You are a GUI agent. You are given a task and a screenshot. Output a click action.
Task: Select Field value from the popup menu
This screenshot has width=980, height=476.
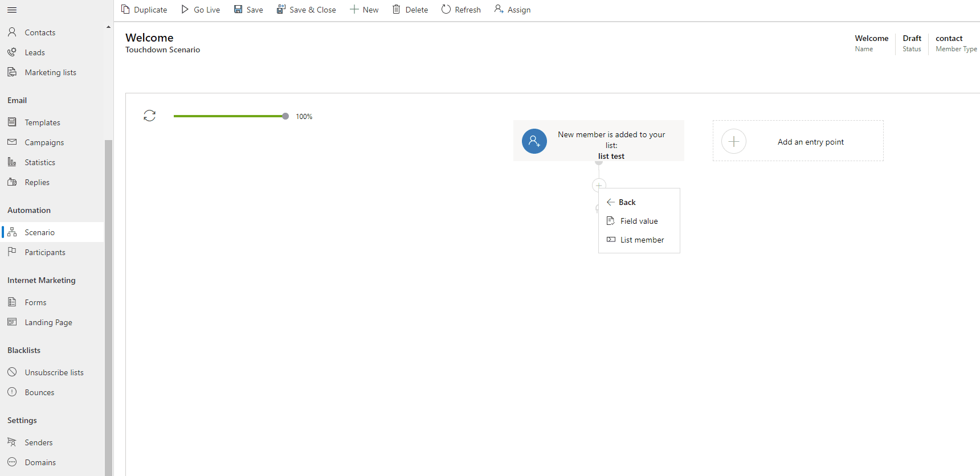(x=639, y=221)
